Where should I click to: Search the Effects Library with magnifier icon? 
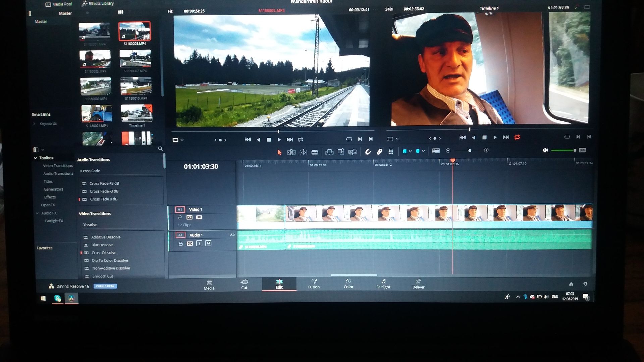tap(160, 149)
